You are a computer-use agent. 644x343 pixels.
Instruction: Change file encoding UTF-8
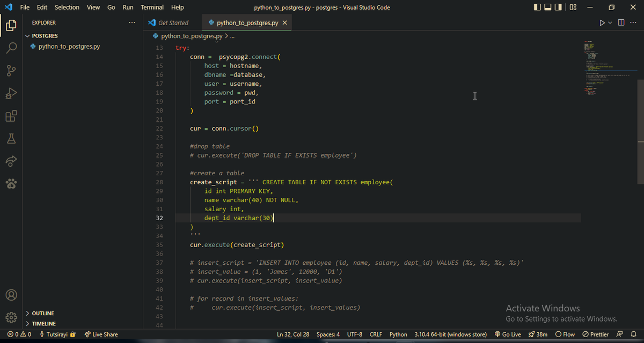(356, 334)
